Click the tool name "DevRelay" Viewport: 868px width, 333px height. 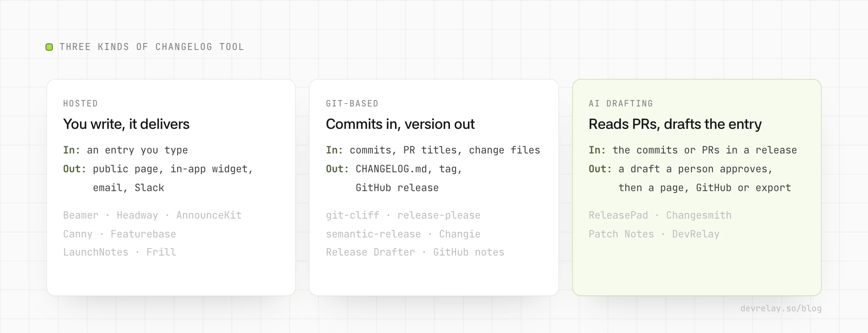(696, 234)
